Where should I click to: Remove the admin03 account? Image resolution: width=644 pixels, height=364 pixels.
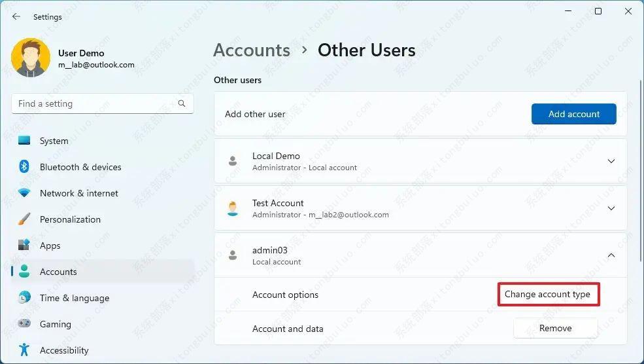(555, 329)
